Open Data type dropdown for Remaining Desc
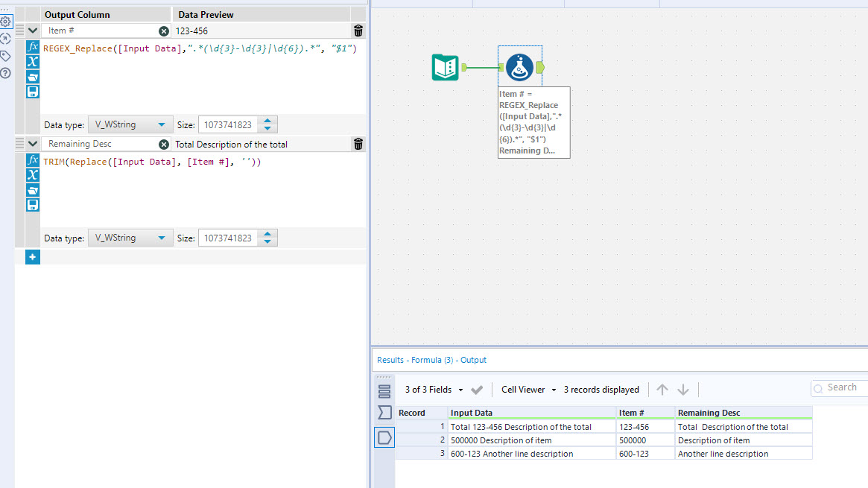868x488 pixels. [x=130, y=238]
